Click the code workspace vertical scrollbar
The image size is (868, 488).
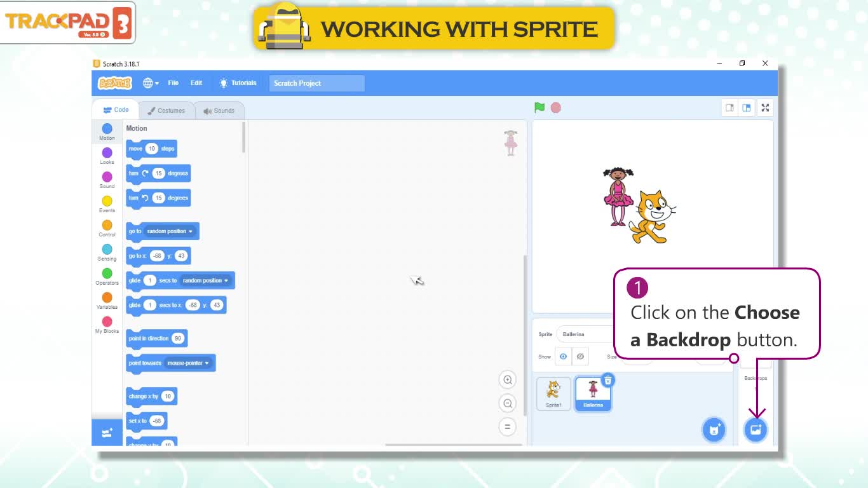click(x=524, y=335)
